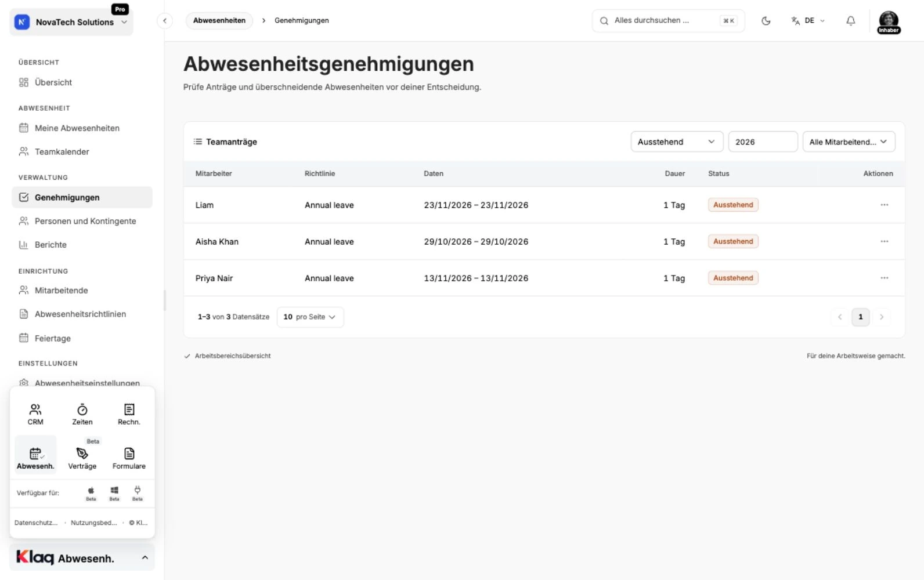Image resolution: width=924 pixels, height=580 pixels.
Task: Collapse the Klaq Abwesenh. app switcher
Action: [x=82, y=557]
